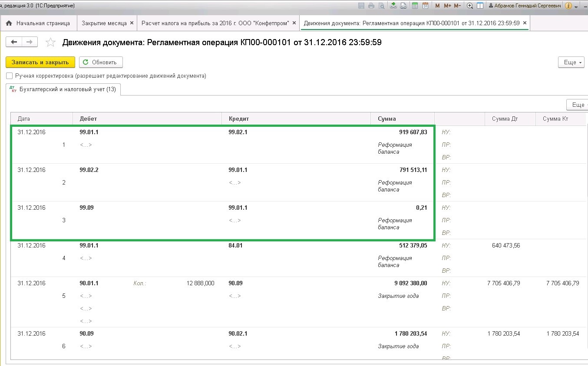This screenshot has width=588, height=366.
Task: Open the calculator icon
Action: pos(415,6)
